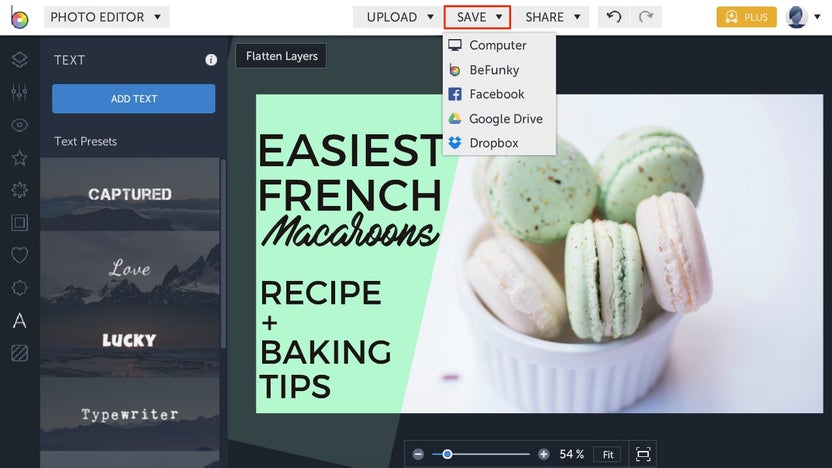Viewport: 832px width, 468px height.
Task: Select the Typewriter text preset
Action: 130,414
